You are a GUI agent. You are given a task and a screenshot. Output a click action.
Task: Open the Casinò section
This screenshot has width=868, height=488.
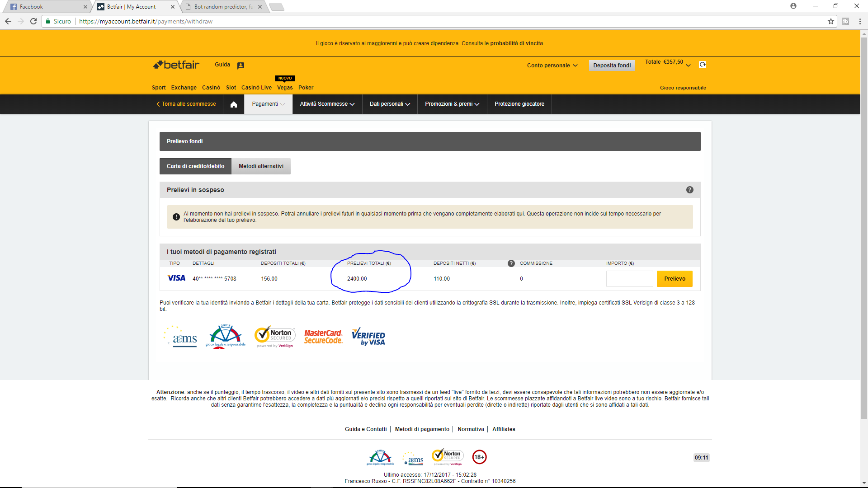(x=211, y=88)
